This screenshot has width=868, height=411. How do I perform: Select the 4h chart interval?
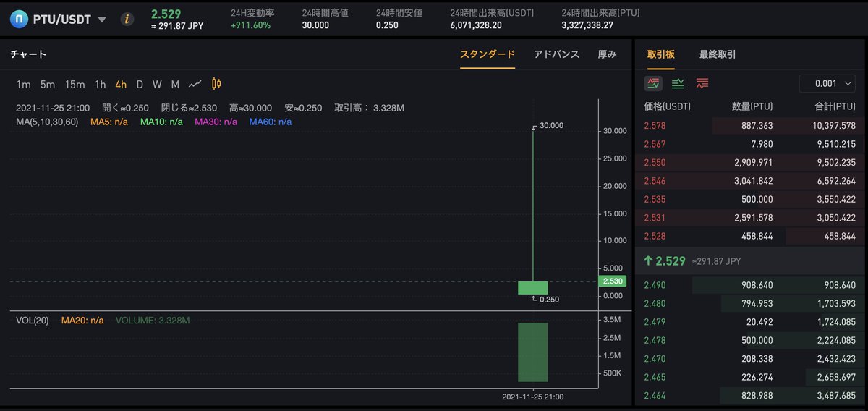coord(121,84)
